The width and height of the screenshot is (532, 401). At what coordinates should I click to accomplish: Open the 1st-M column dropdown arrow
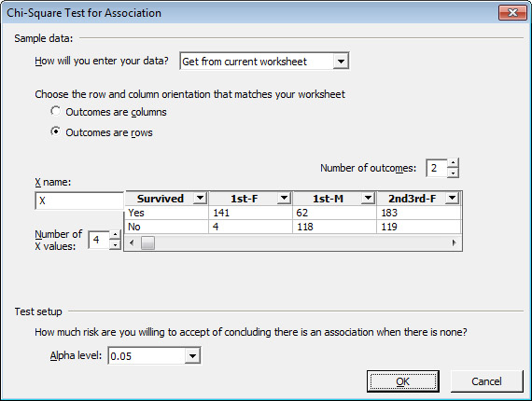[x=368, y=198]
